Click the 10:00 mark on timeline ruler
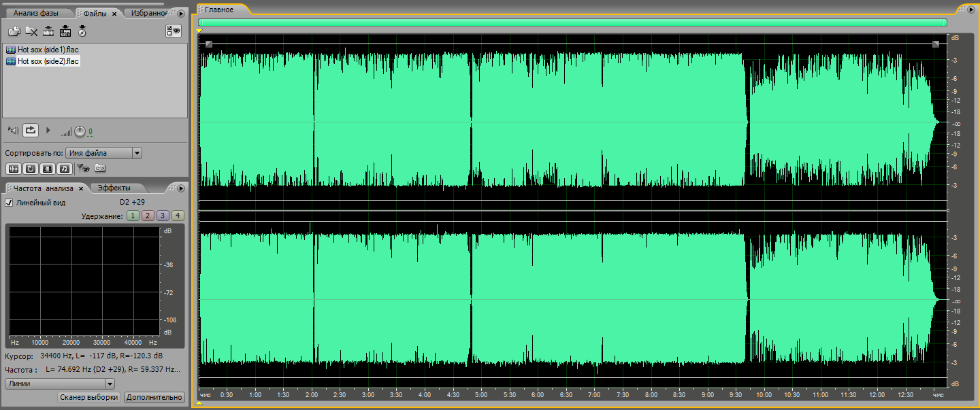This screenshot has width=980, height=410. (x=764, y=394)
